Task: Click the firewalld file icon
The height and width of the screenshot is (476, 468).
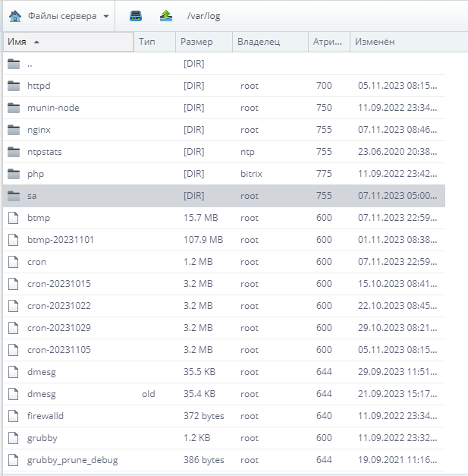Action: pyautogui.click(x=13, y=416)
